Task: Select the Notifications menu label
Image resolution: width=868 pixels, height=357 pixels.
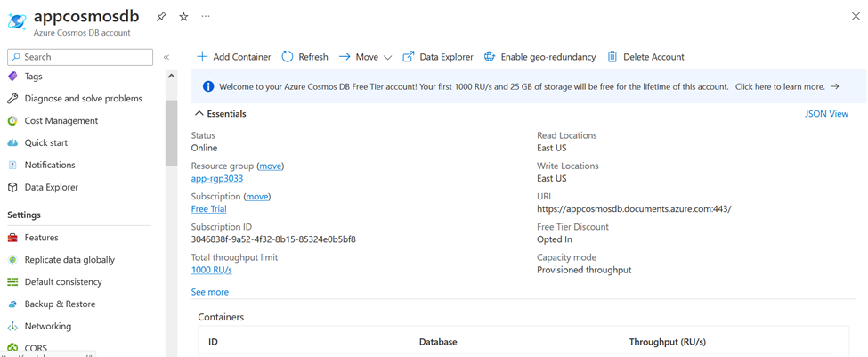Action: 50,165
